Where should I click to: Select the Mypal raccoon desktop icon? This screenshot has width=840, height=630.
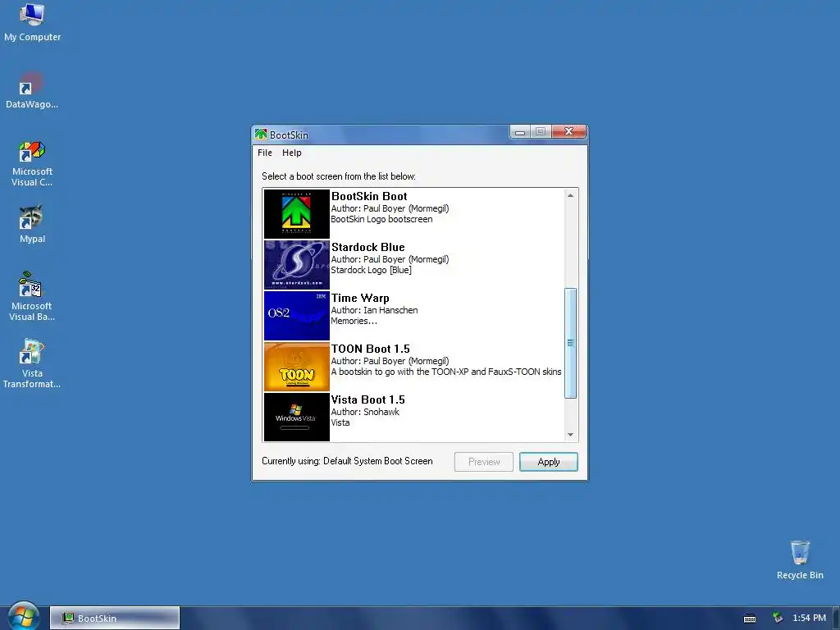pos(32,224)
